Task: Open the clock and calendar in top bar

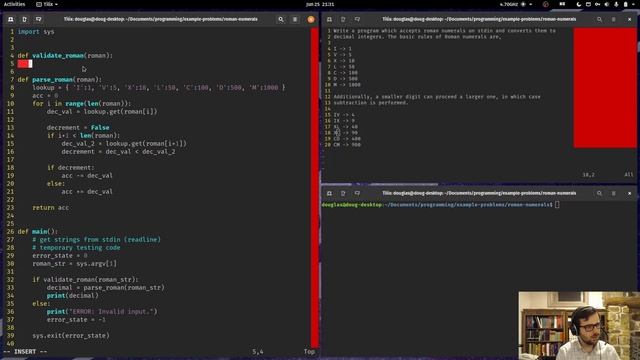Action: (320, 4)
